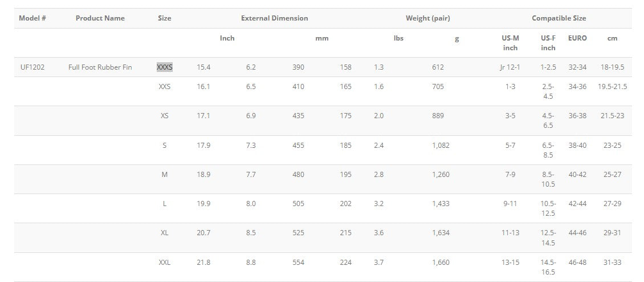Click the Model # column header
The height and width of the screenshot is (282, 644).
(x=32, y=18)
